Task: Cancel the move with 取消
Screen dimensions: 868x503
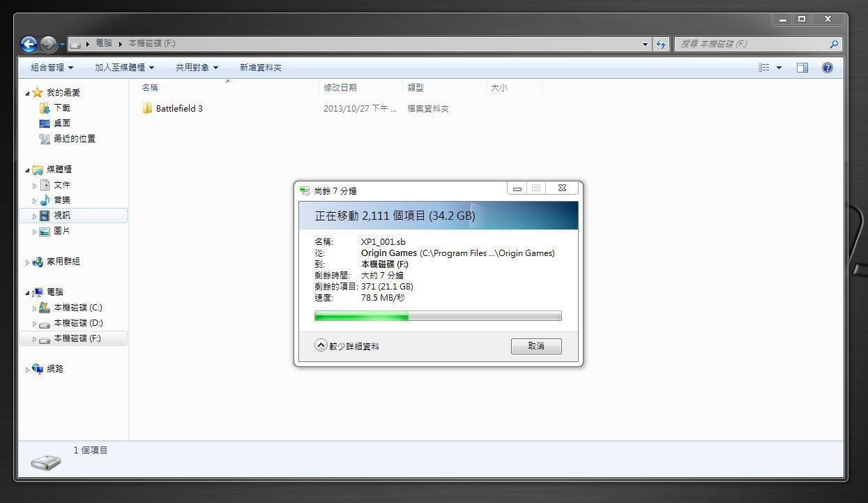Action: [536, 346]
